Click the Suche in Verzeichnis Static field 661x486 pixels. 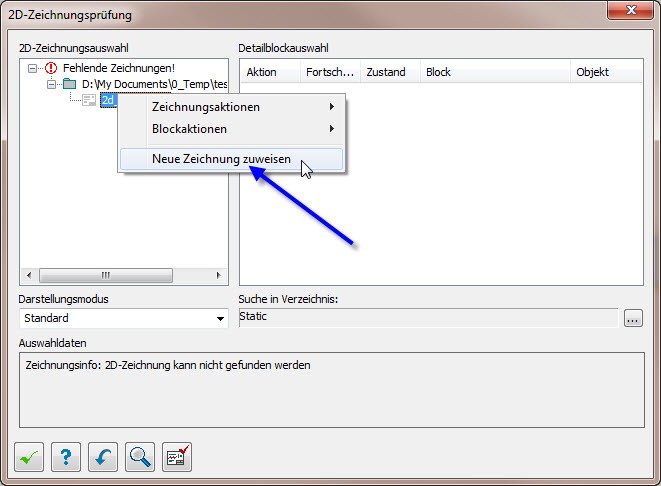tap(428, 318)
